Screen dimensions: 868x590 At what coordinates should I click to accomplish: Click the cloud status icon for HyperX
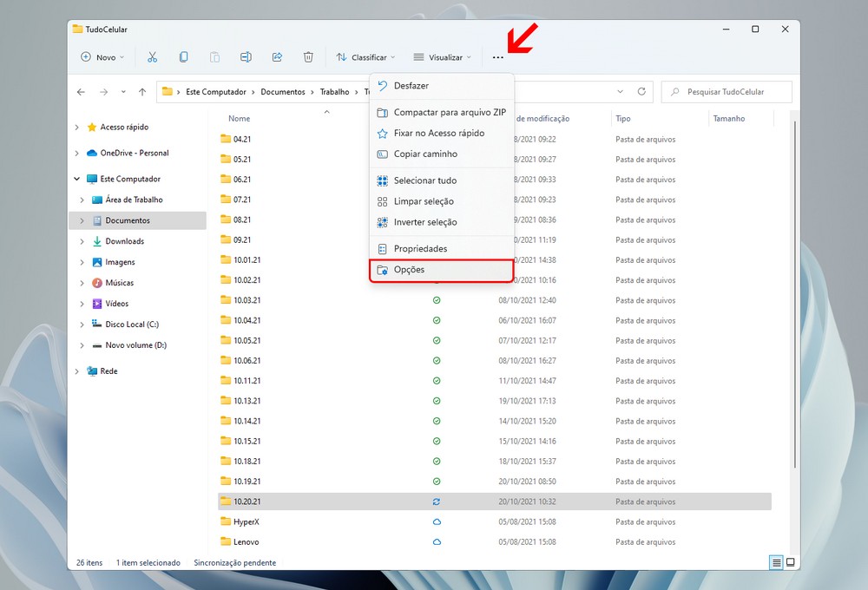pos(437,522)
